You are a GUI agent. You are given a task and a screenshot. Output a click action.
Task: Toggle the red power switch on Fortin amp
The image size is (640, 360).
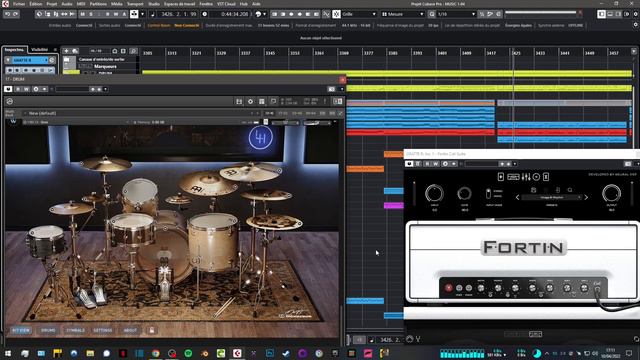click(x=449, y=288)
